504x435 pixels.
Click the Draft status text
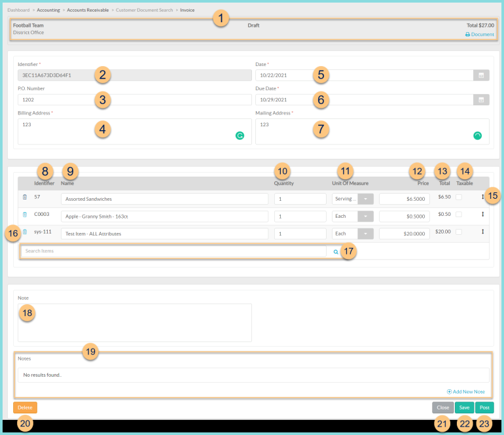pos(253,26)
